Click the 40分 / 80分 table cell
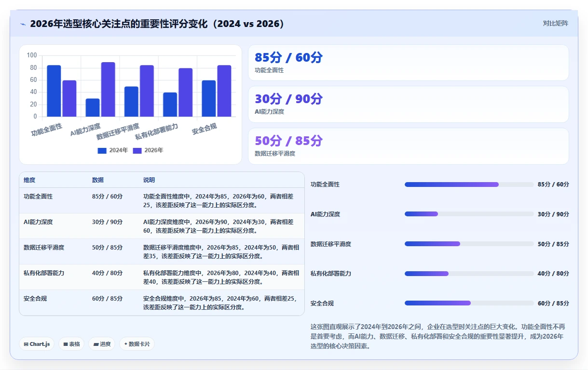588x370 pixels. pyautogui.click(x=107, y=273)
